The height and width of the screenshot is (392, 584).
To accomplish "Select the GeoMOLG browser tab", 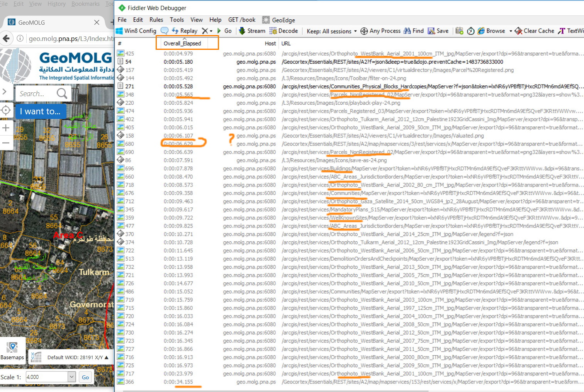I will [54, 22].
